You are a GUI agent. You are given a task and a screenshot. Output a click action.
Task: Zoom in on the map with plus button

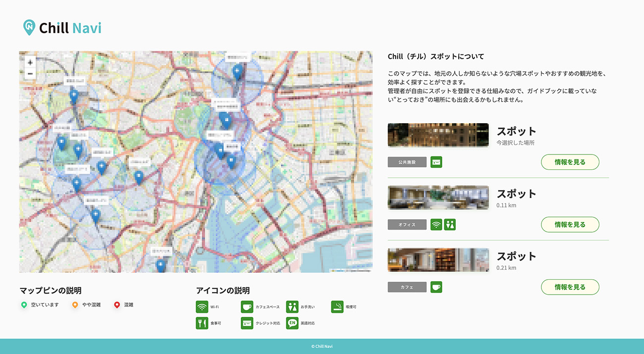(30, 62)
